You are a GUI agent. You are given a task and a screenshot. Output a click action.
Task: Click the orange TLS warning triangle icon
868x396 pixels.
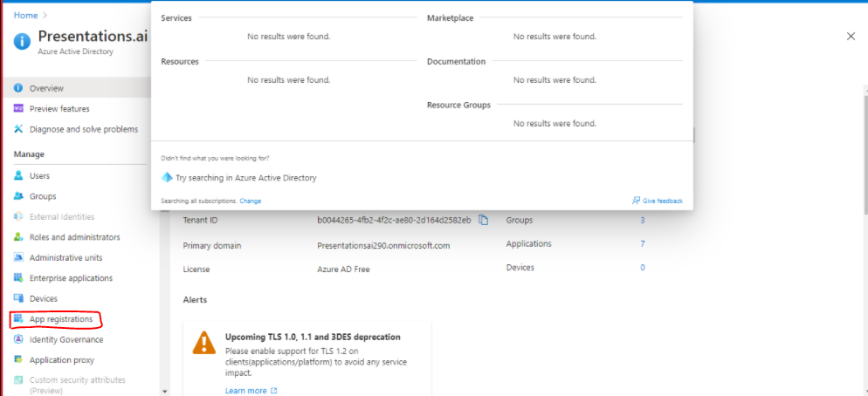(204, 343)
